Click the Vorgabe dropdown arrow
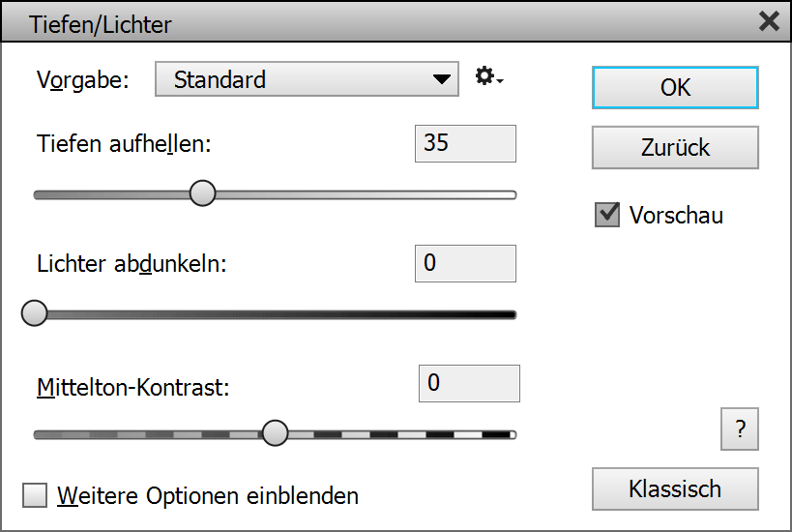This screenshot has height=532, width=792. (442, 80)
